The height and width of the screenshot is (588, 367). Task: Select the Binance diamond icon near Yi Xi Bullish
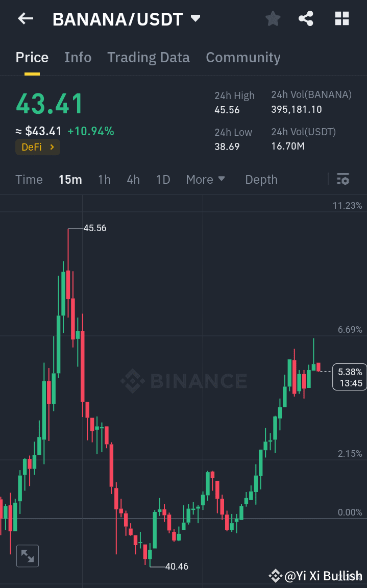[275, 576]
